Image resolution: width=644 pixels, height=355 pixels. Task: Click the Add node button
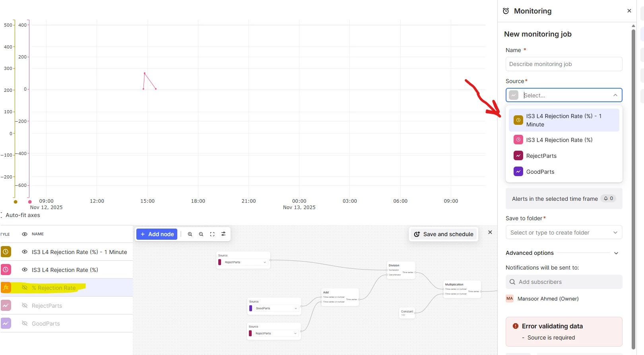click(x=157, y=234)
